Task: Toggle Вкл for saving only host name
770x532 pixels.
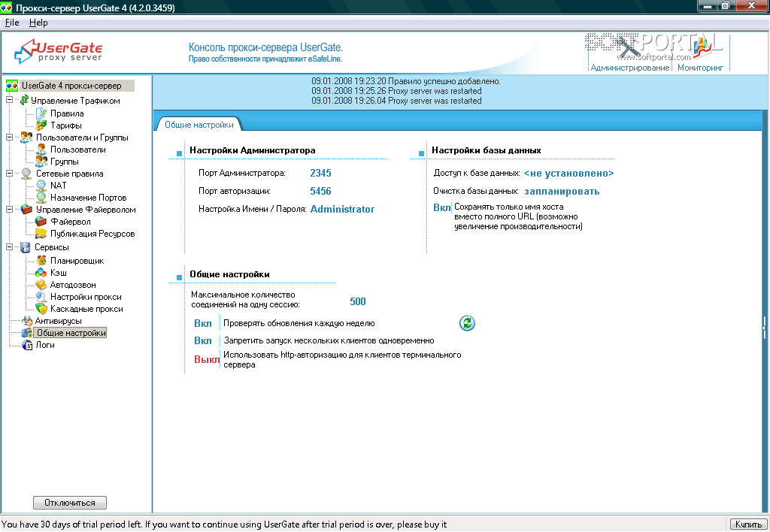Action: (442, 207)
